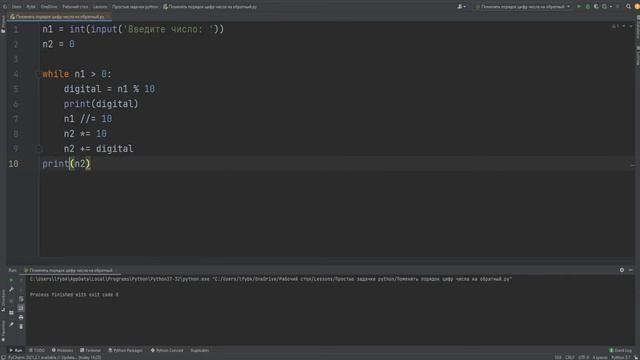The width and height of the screenshot is (640, 360).
Task: Open the Python Packages tab
Action: pos(125,350)
